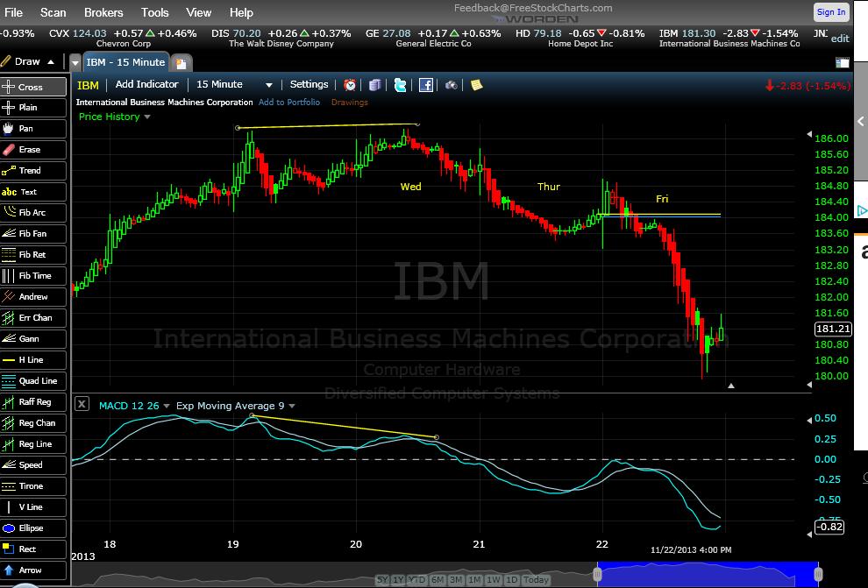Click the Drawings link
The width and height of the screenshot is (868, 588).
point(349,102)
